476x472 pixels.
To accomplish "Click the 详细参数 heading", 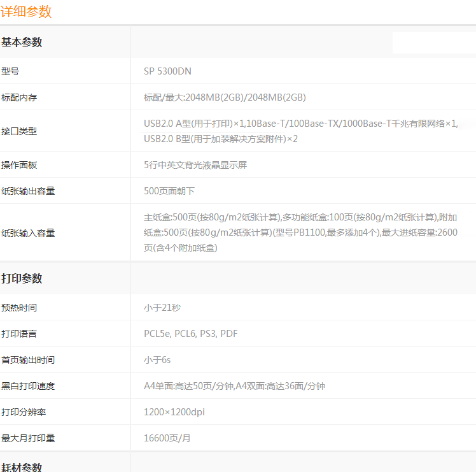I will (x=26, y=11).
